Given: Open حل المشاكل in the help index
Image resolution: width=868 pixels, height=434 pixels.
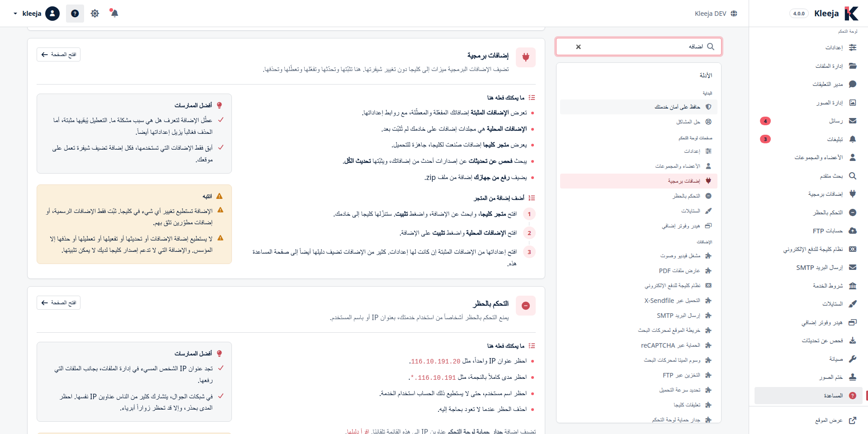Looking at the screenshot, I should coord(638,122).
